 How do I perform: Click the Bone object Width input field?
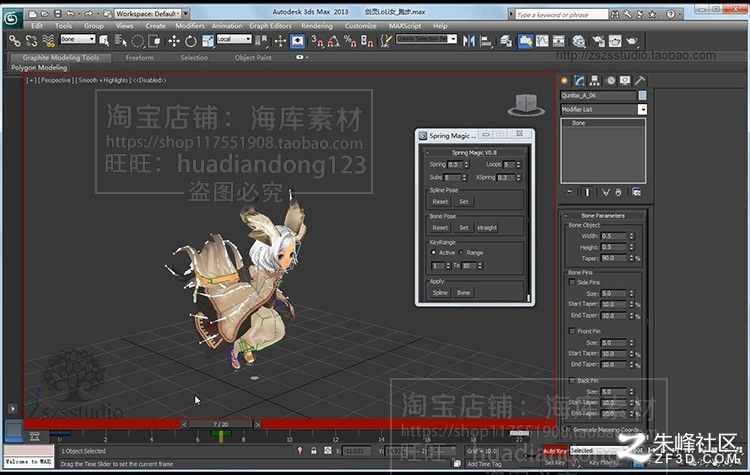[x=614, y=236]
